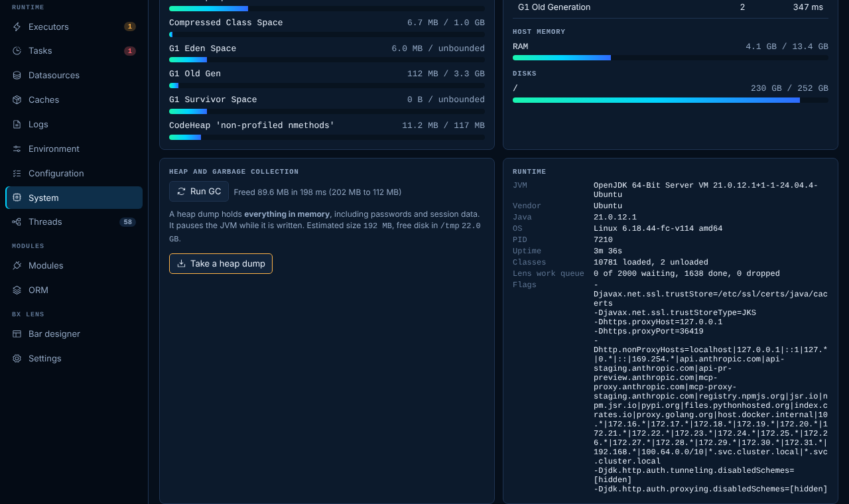
Task: Click the Threads branch icon
Action: 17,222
